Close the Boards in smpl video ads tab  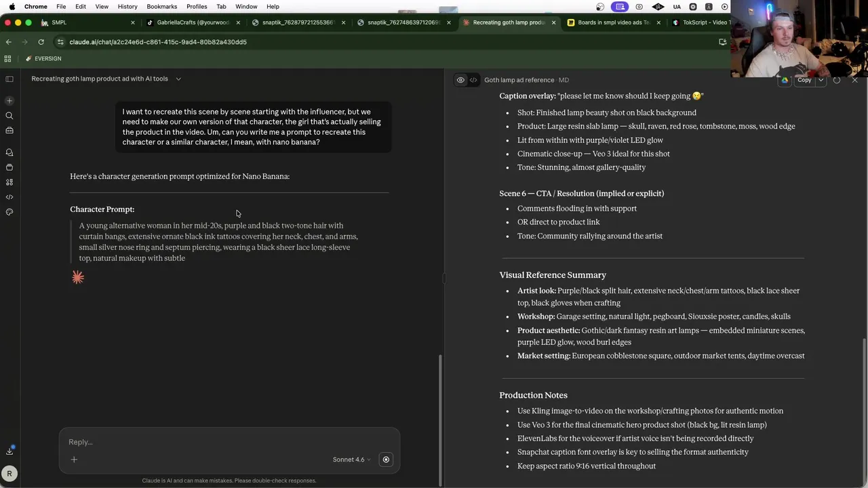pos(658,22)
